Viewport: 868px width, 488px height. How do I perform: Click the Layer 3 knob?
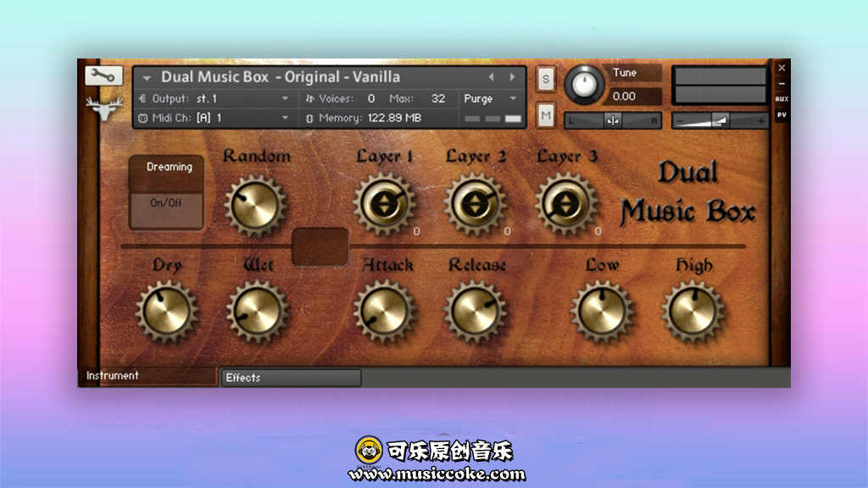click(x=566, y=204)
